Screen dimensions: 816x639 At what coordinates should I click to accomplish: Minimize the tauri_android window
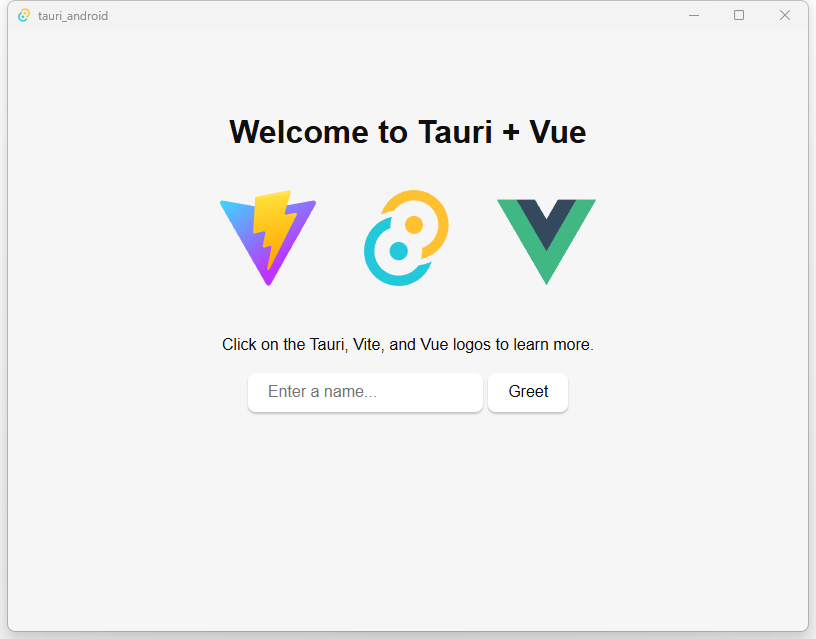click(x=694, y=16)
